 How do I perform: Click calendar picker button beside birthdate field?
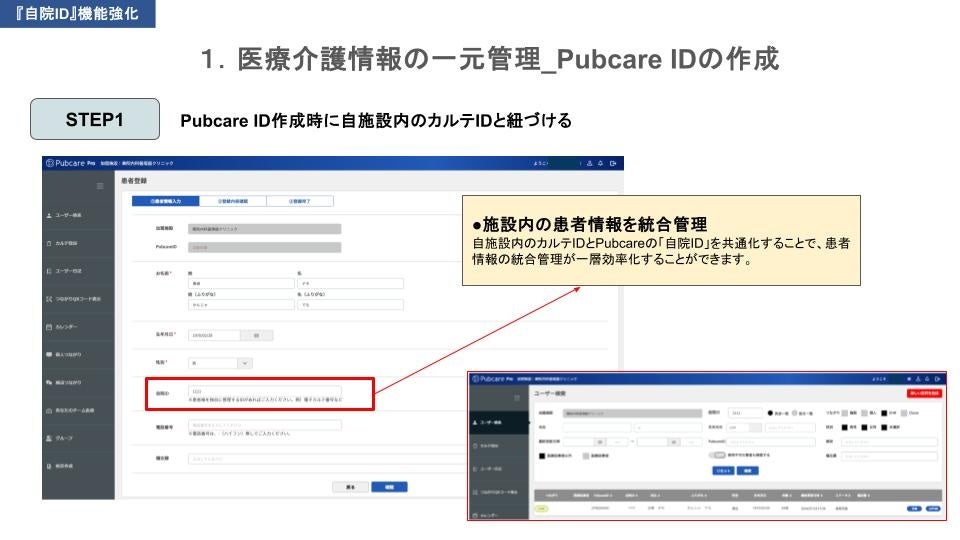tap(257, 336)
